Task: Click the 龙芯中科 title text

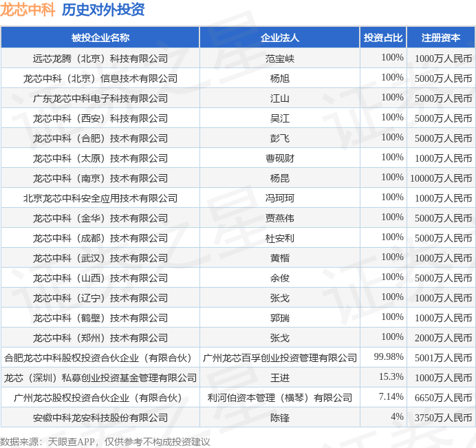Action: pyautogui.click(x=28, y=10)
